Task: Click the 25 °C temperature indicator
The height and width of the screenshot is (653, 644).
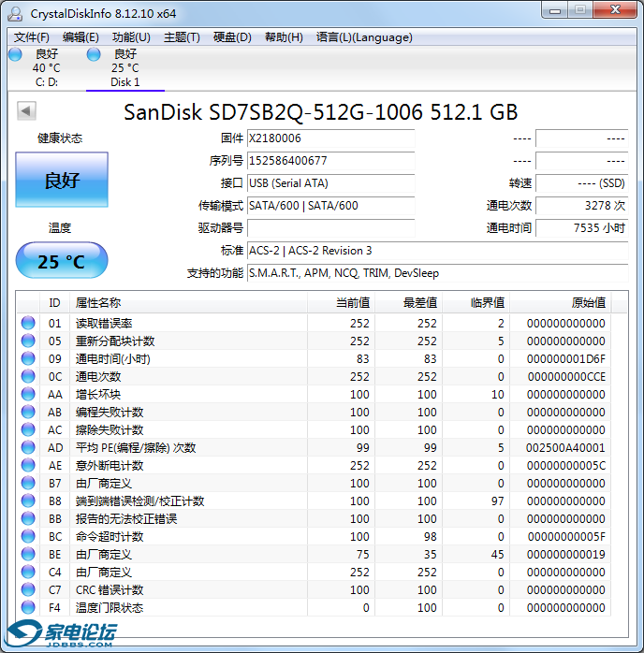Action: (x=62, y=261)
